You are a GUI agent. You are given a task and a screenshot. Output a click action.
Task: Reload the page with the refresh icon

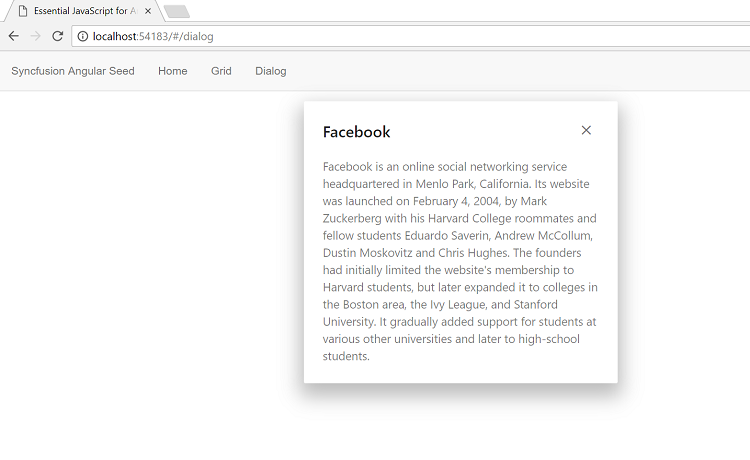(57, 36)
